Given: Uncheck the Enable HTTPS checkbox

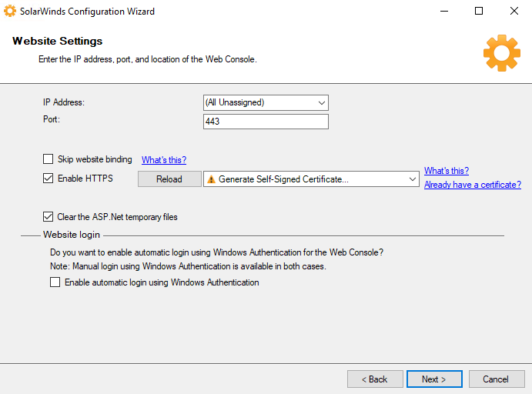Looking at the screenshot, I should point(49,179).
